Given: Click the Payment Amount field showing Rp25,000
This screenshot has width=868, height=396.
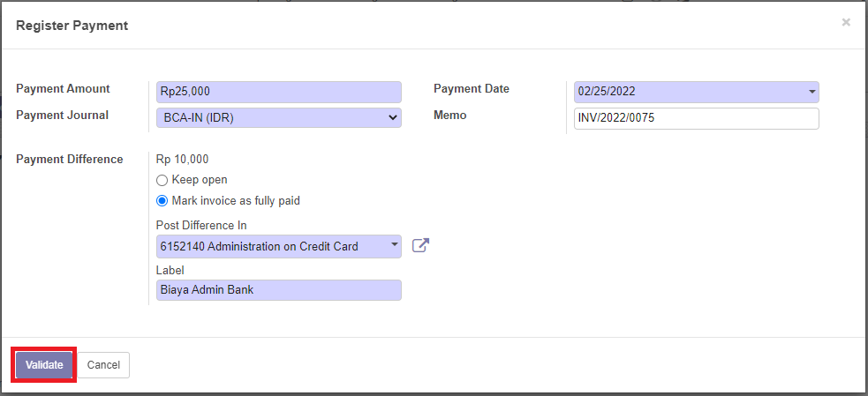Looking at the screenshot, I should pyautogui.click(x=278, y=92).
